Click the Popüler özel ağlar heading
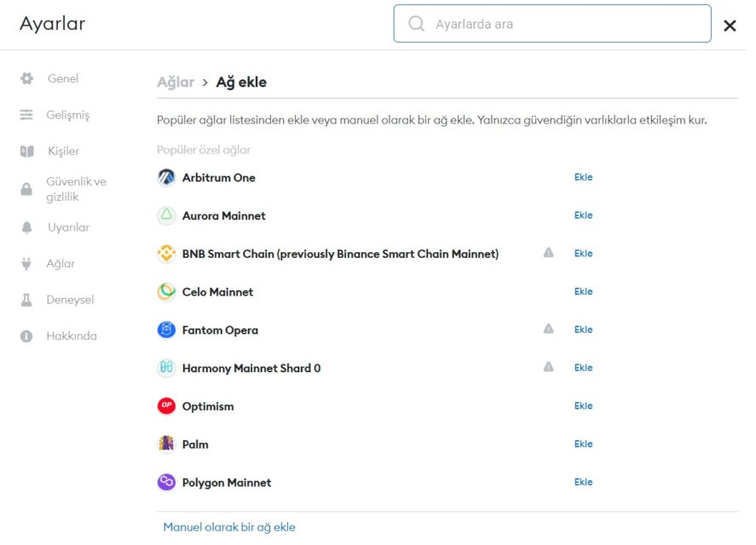Screen dimensions: 756x545 [x=204, y=150]
